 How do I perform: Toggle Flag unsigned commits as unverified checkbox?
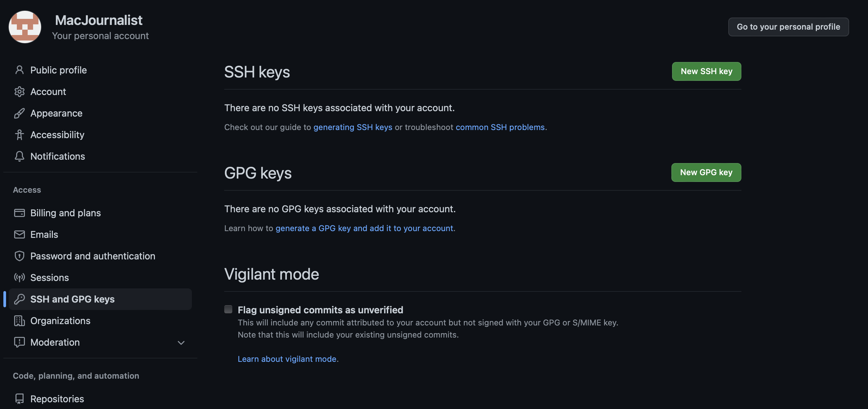tap(228, 310)
